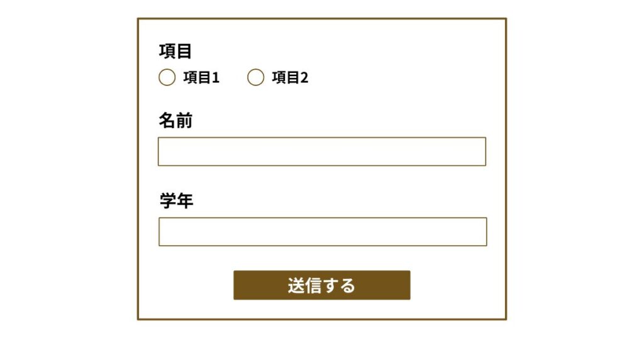Screen dimensions: 644x338
Task: Click the 項目1 option label text
Action: click(201, 77)
